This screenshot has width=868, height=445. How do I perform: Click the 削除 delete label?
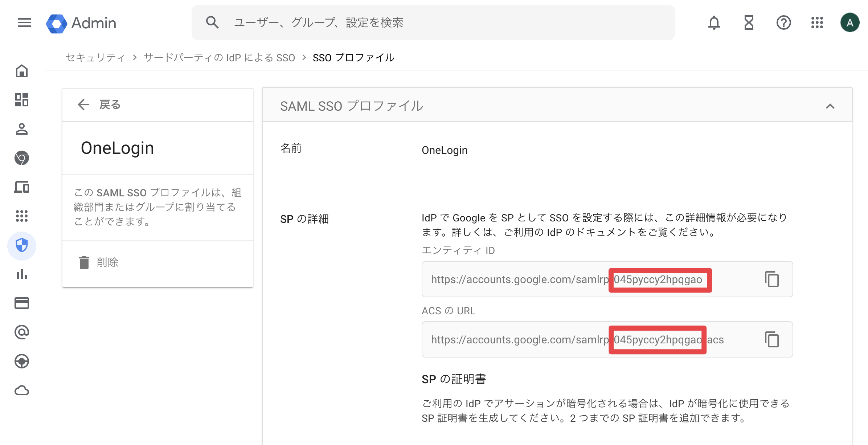107,262
